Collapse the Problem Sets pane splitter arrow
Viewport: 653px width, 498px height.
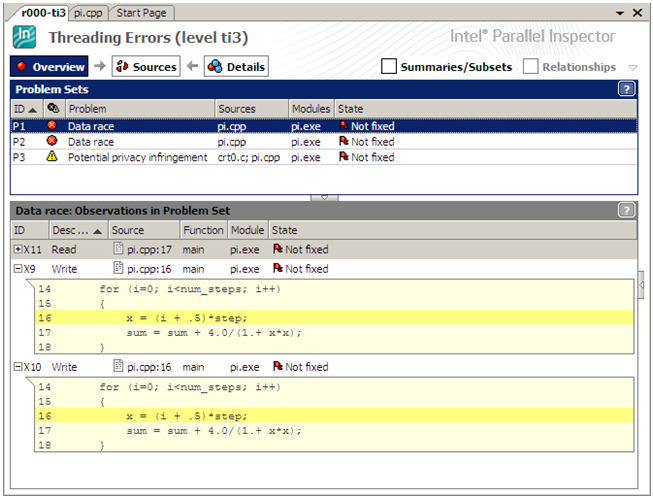[x=324, y=197]
